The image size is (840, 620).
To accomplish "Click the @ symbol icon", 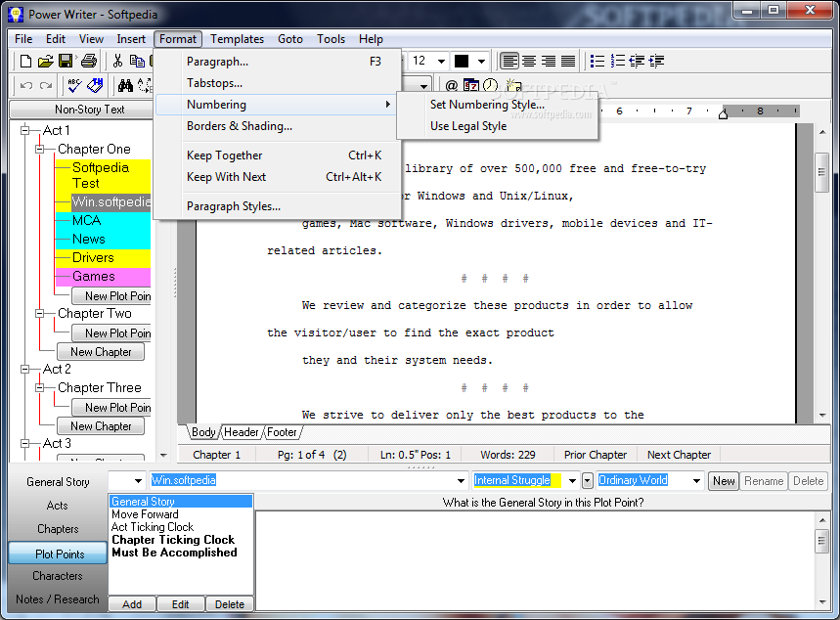I will (x=452, y=85).
